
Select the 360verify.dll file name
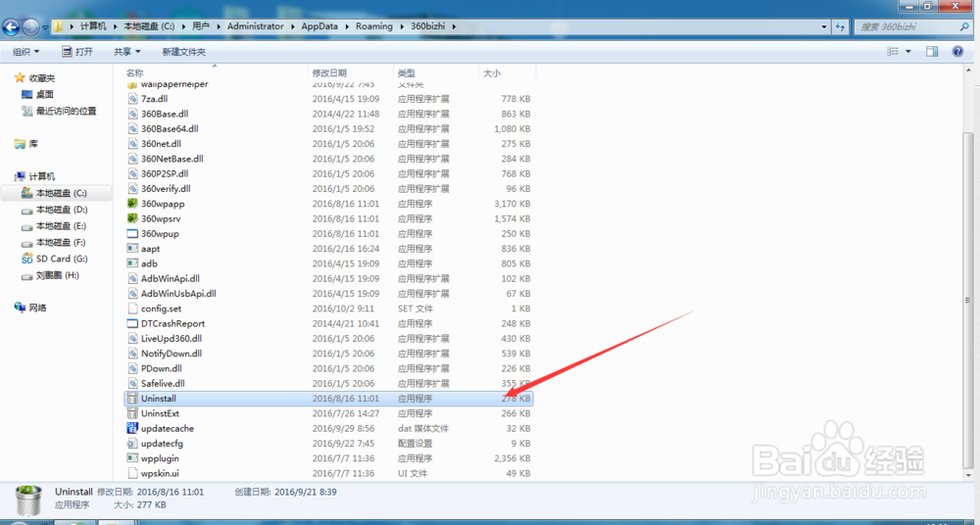click(166, 188)
